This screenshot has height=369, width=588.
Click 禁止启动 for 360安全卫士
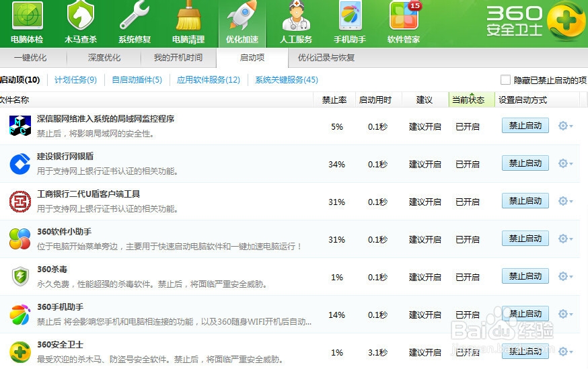[525, 351]
